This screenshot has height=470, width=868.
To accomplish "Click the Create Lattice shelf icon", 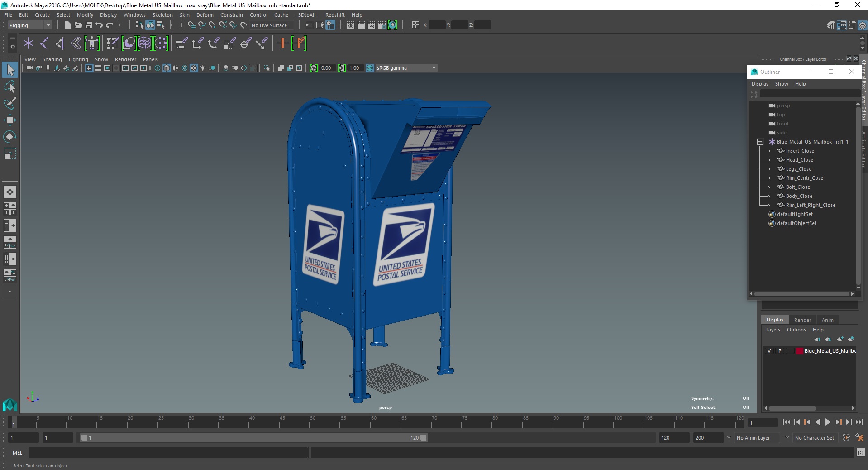I will coord(145,43).
